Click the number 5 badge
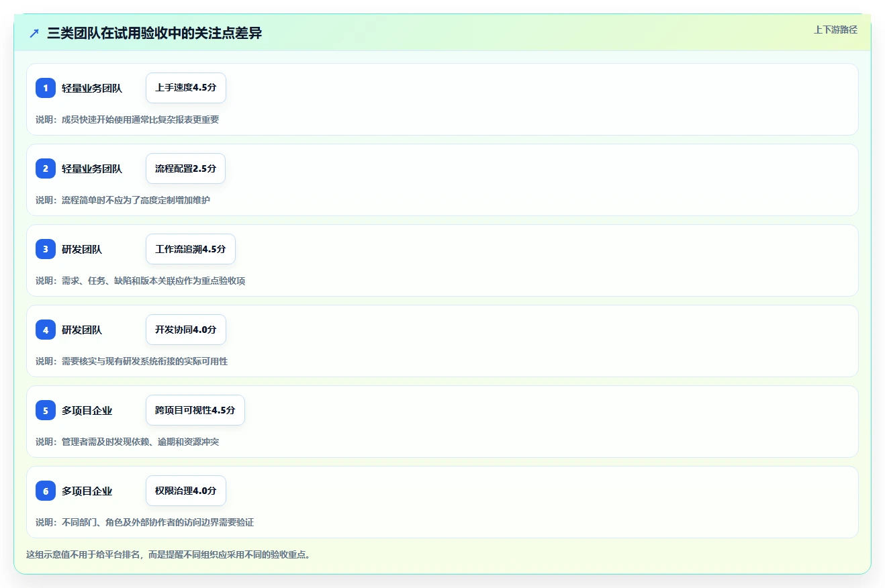This screenshot has height=588, width=885. 46,410
